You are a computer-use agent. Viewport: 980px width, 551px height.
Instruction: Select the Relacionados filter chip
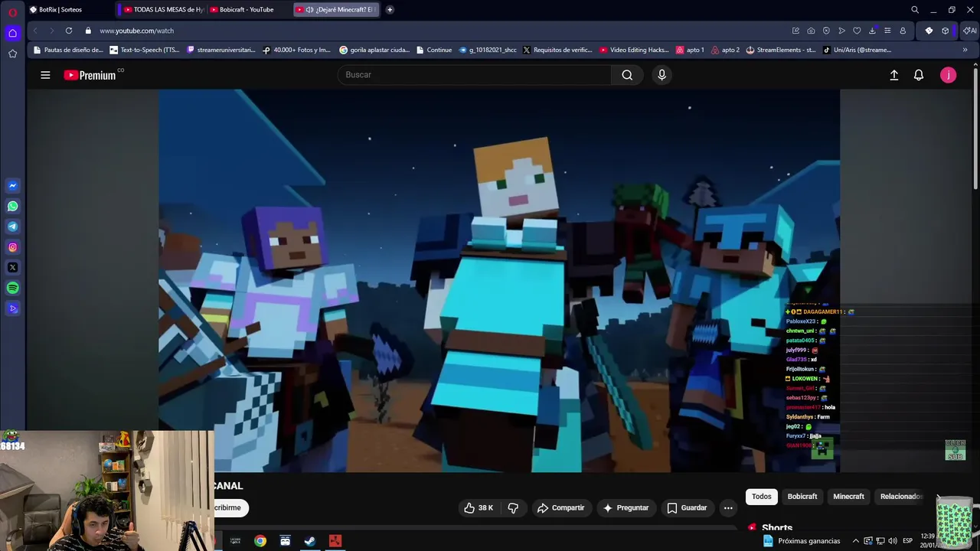coord(901,497)
